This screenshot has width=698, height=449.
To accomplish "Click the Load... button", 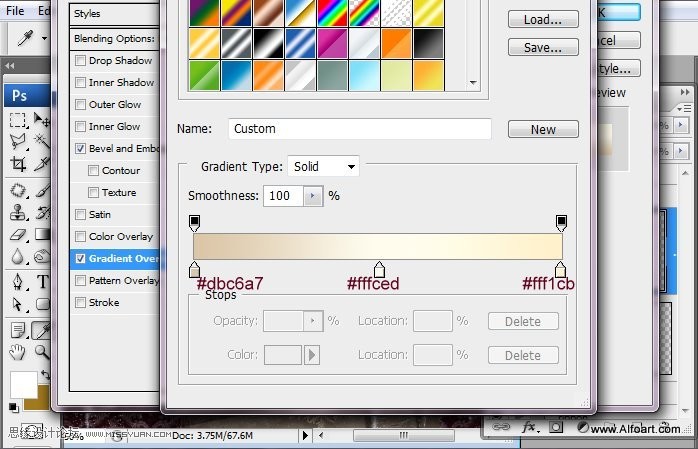I will click(543, 20).
